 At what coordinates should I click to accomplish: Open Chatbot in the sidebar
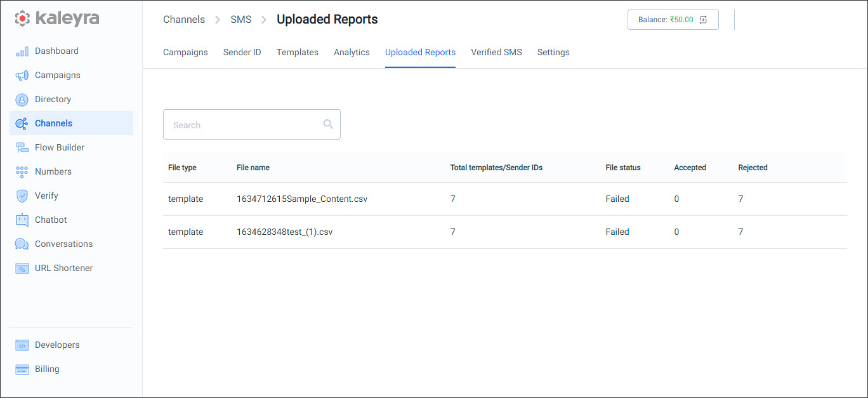pyautogui.click(x=71, y=220)
